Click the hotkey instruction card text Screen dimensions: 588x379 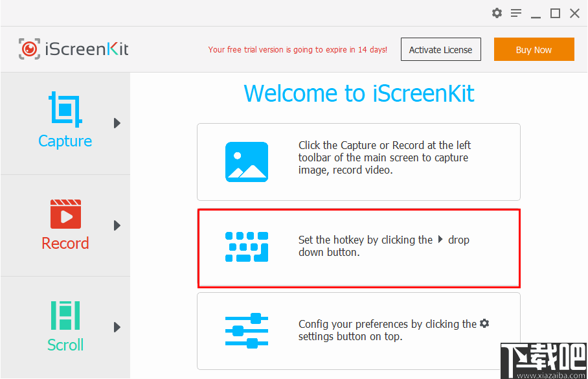tap(383, 246)
